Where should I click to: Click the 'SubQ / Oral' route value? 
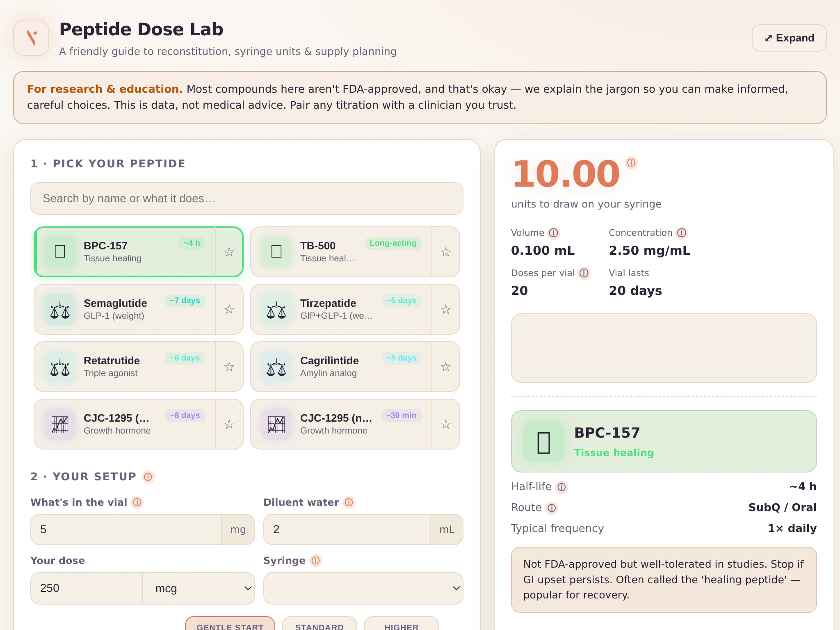783,508
